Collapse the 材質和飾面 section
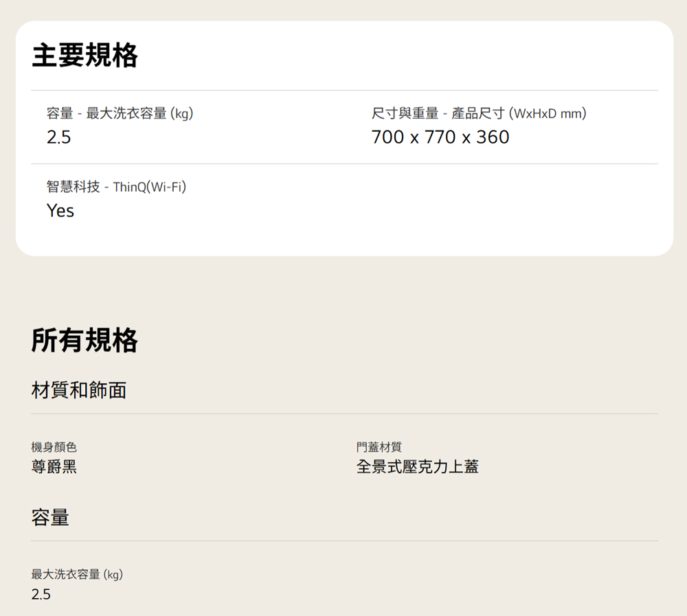This screenshot has width=687, height=616. 79,391
